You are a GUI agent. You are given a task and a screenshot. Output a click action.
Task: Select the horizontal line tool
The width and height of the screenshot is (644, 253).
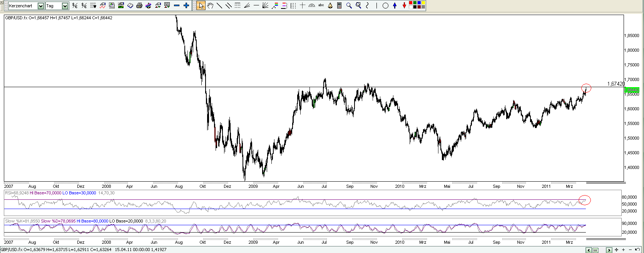(256, 5)
